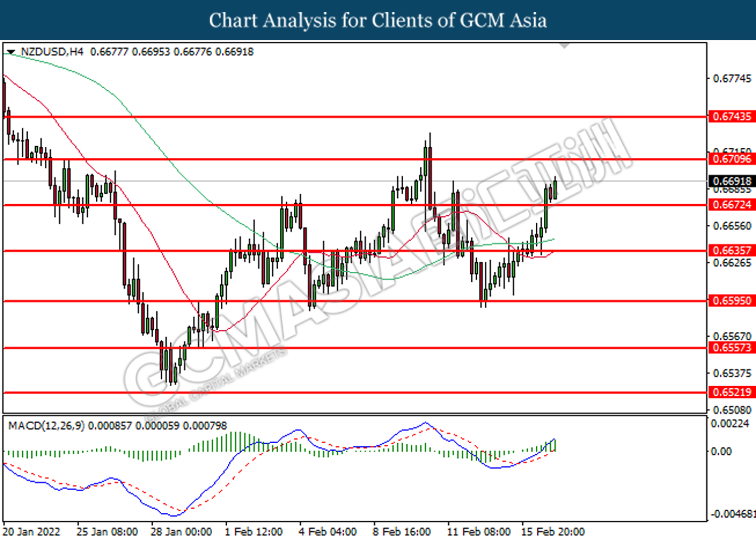Screen dimensions: 756x540
Task: Click the 15 Feb 20:00 time label
Action: tap(553, 532)
